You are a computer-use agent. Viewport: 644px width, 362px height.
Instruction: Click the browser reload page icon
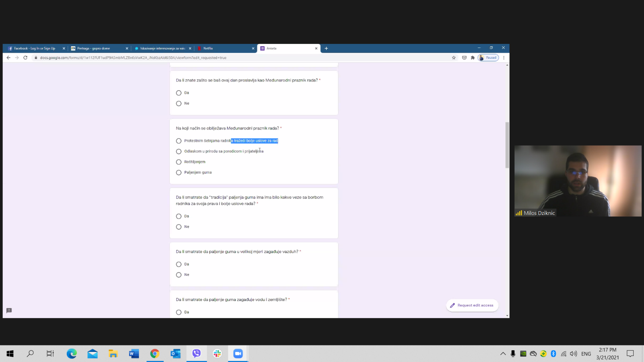point(25,58)
